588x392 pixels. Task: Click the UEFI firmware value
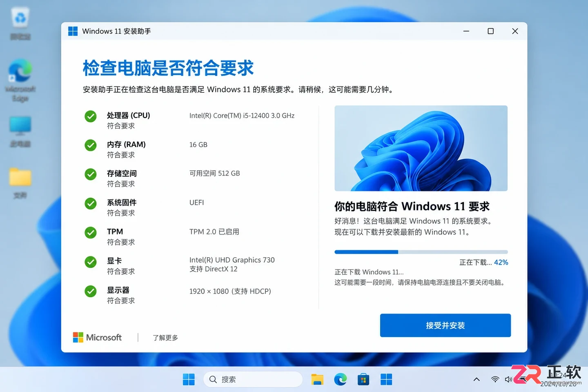point(196,203)
